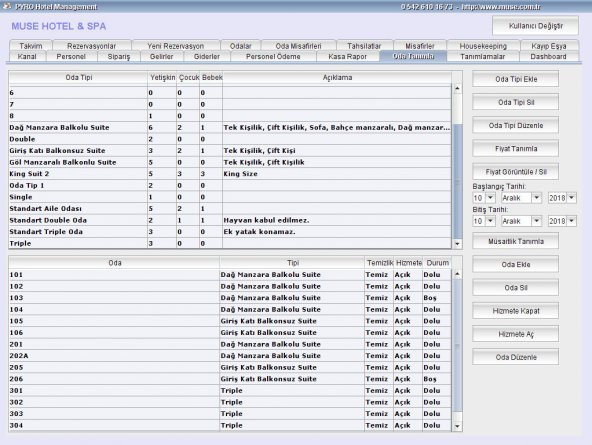Click the Oda Tipi column header
This screenshot has width=592, height=445.
point(79,77)
